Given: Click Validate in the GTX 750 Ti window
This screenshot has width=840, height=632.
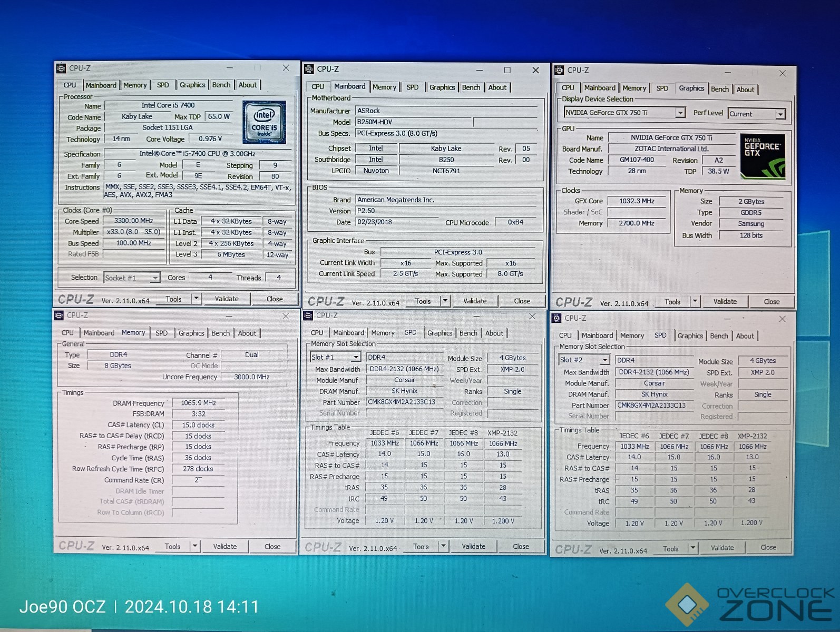Looking at the screenshot, I should (725, 301).
